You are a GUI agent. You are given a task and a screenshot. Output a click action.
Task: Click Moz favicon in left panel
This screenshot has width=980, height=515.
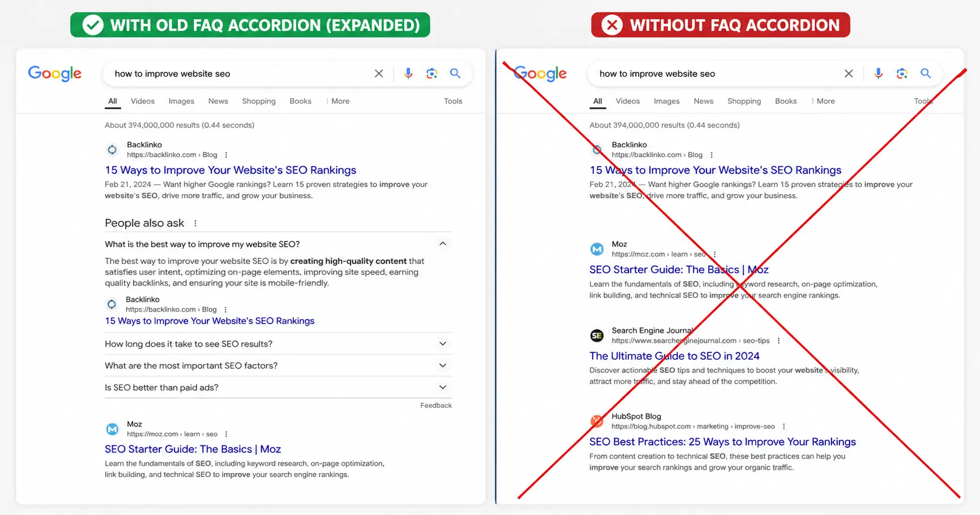coord(112,429)
